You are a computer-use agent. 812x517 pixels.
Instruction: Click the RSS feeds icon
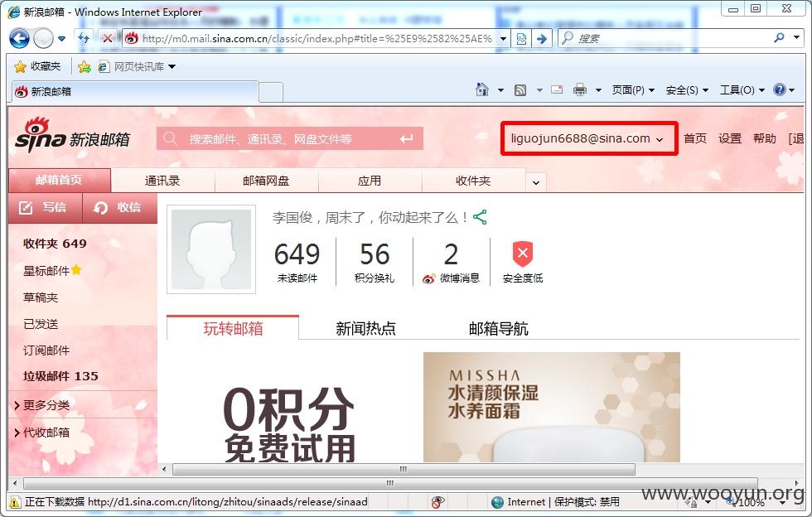pyautogui.click(x=520, y=90)
